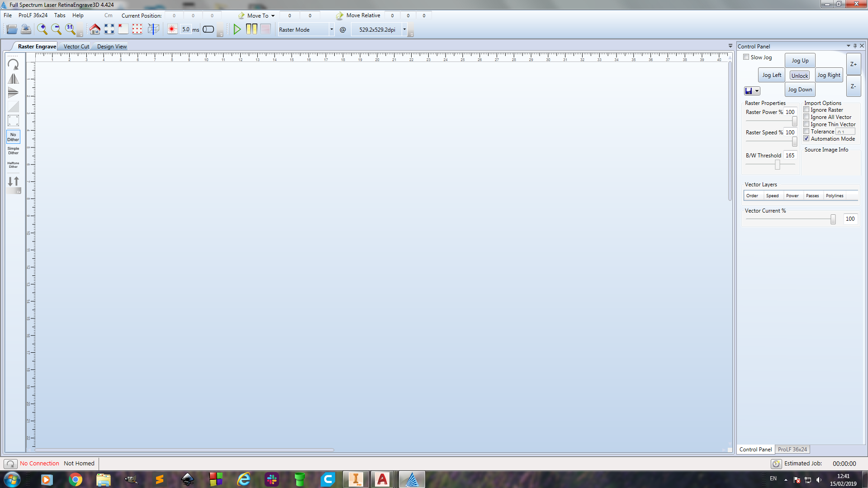Switch to the Design View tab
The width and height of the screenshot is (868, 488).
pyautogui.click(x=112, y=46)
